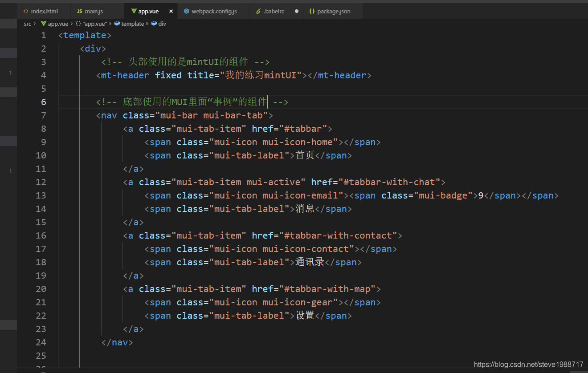Close the app.vue tab

coord(171,11)
